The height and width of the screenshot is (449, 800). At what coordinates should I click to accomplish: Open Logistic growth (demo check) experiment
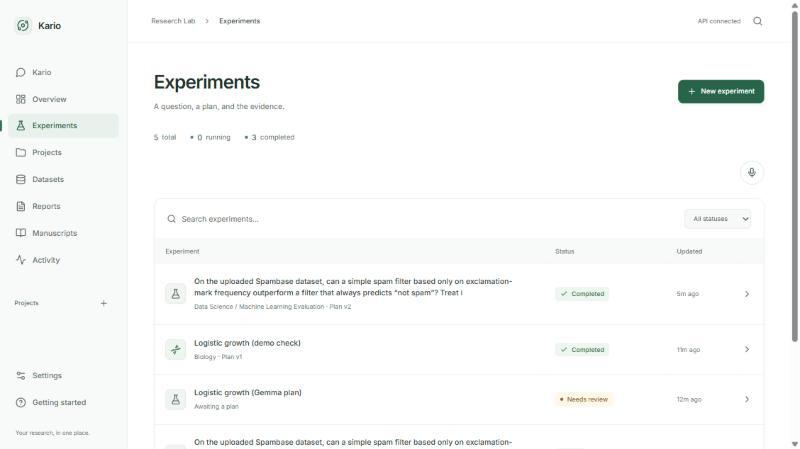coord(247,343)
